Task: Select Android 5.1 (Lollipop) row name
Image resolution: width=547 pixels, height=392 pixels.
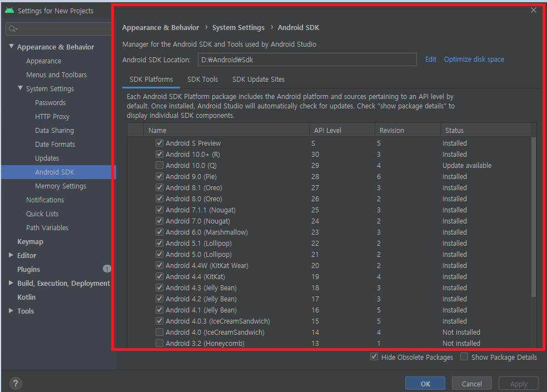Action: coord(198,244)
